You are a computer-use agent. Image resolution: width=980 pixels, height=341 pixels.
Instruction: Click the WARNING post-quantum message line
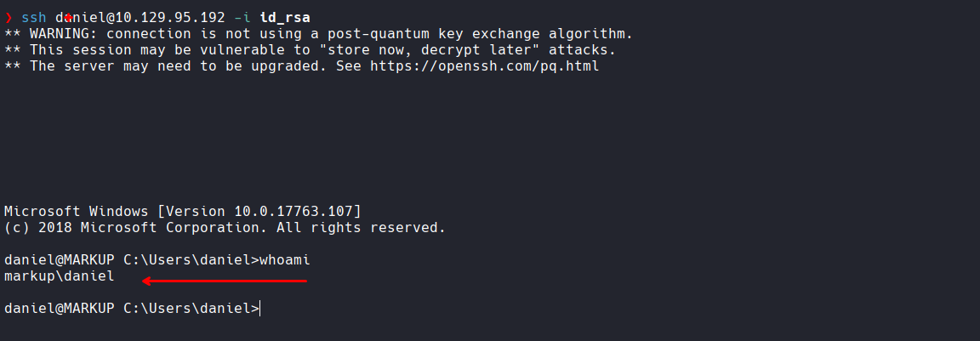pos(319,34)
